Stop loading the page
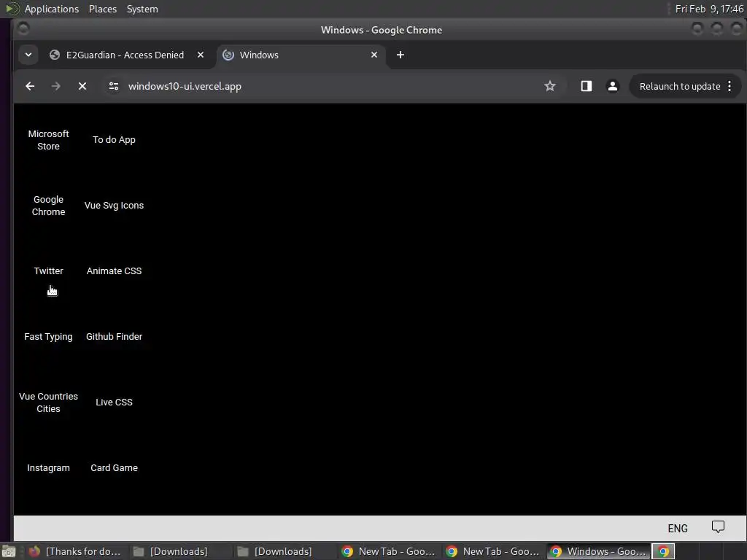Image resolution: width=747 pixels, height=560 pixels. [82, 86]
